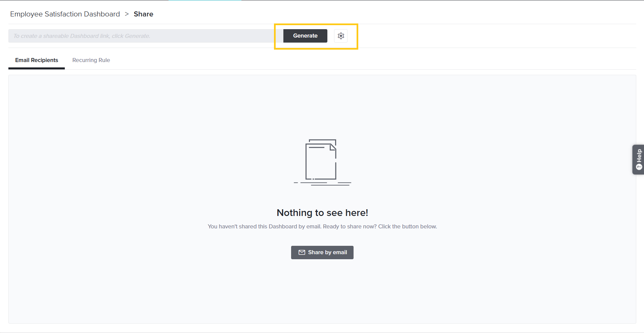Click the Share breadcrumb title
The height and width of the screenshot is (333, 644).
click(143, 14)
